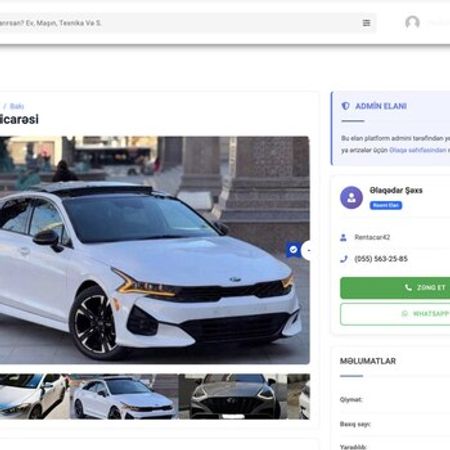450x450 pixels.
Task: Go to next photo with arrow button
Action: click(x=307, y=250)
